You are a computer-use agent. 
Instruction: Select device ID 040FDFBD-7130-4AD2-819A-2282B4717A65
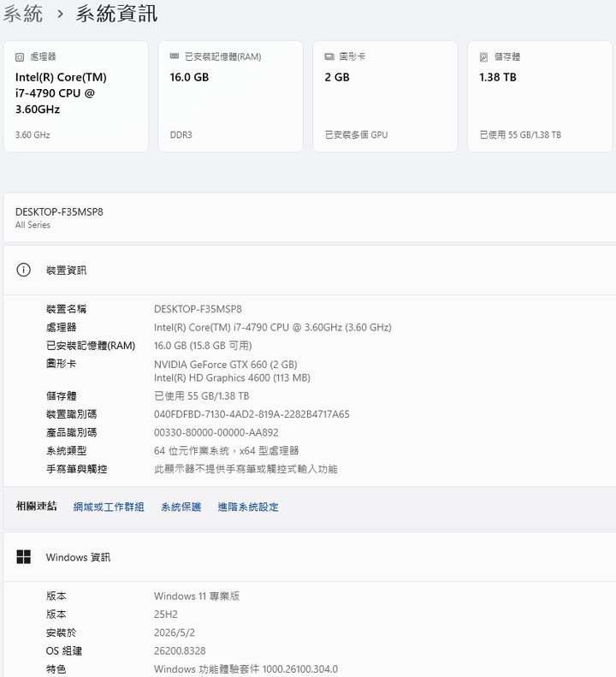pyautogui.click(x=252, y=414)
